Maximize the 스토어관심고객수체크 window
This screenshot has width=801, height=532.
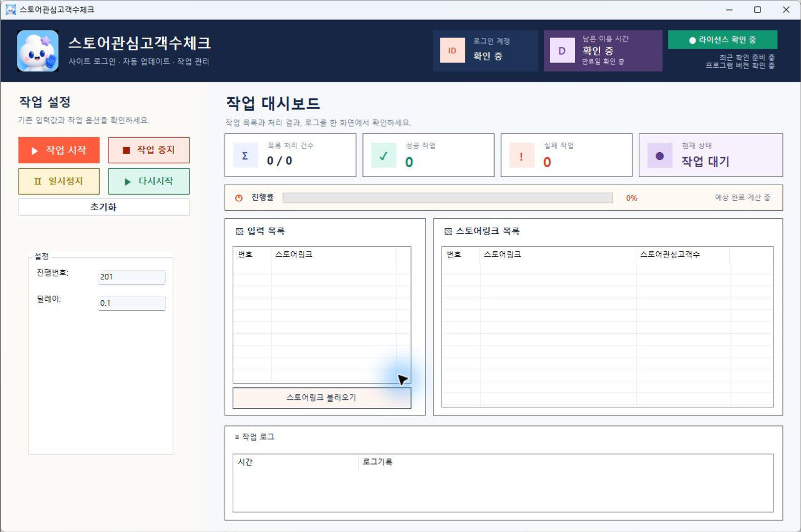pos(757,10)
